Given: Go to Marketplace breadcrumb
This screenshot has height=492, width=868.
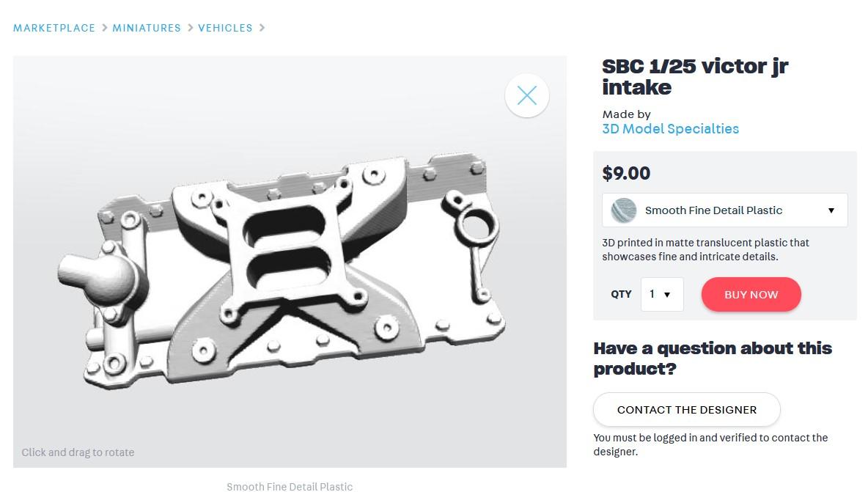Looking at the screenshot, I should (54, 28).
